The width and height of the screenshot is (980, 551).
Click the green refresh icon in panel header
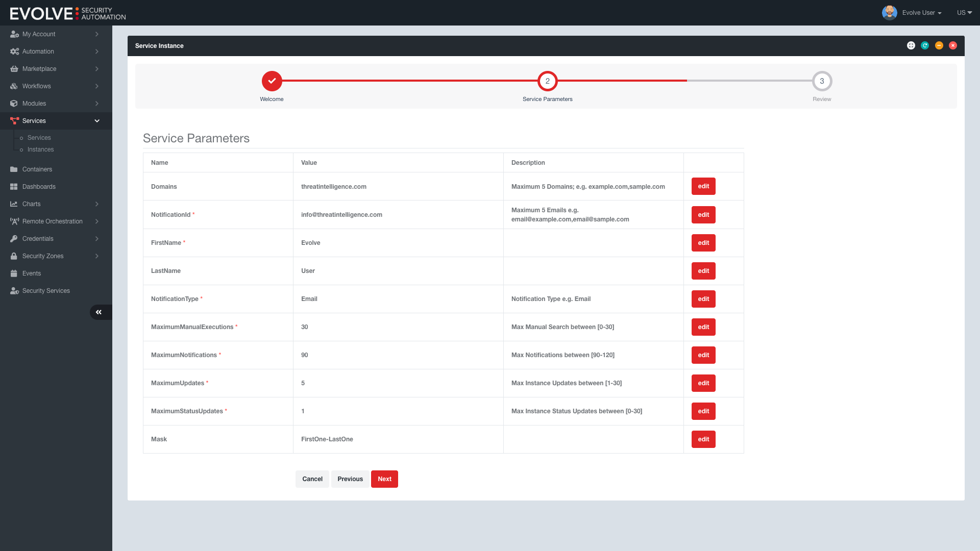(x=925, y=46)
